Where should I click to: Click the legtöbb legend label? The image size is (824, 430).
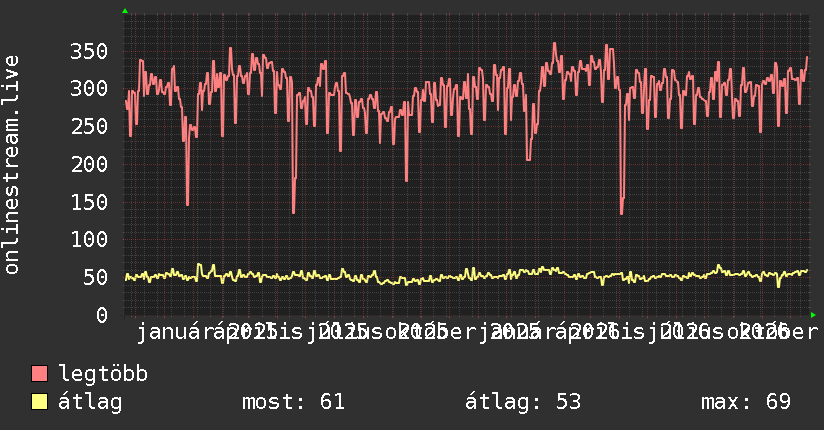tap(103, 373)
